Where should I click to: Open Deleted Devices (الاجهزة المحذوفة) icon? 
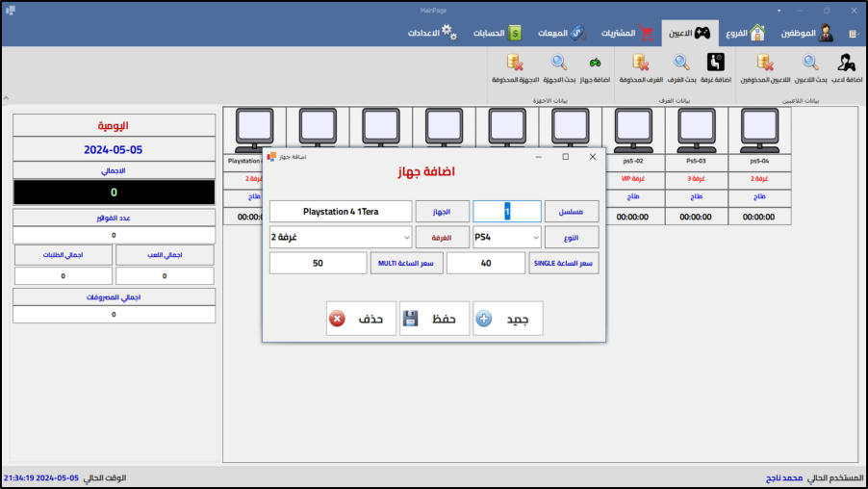point(515,64)
